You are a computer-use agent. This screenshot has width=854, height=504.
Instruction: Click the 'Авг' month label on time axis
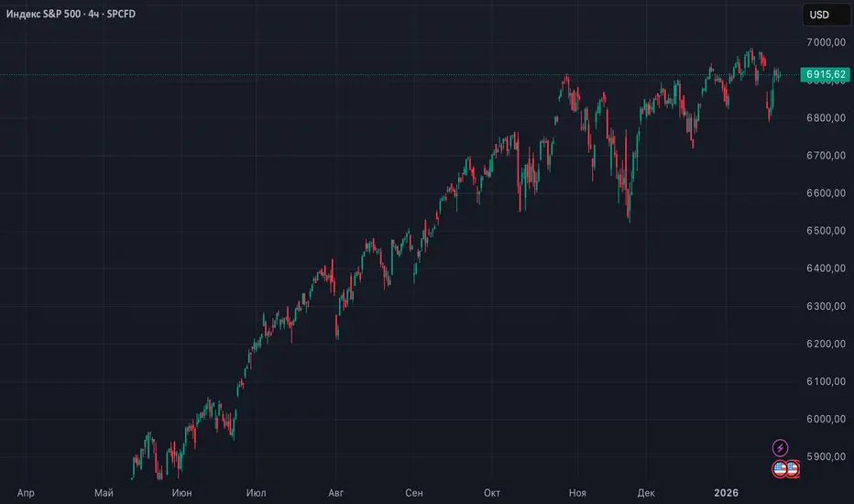click(335, 493)
